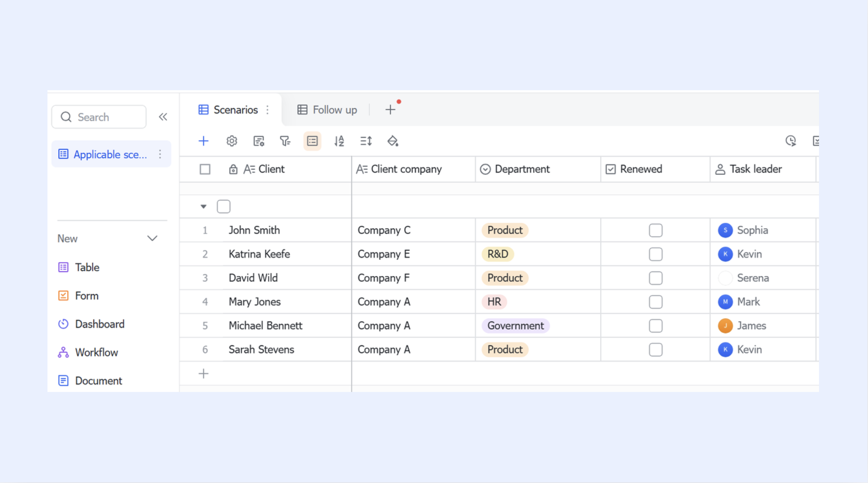Tick the group selection checkbox
The height and width of the screenshot is (483, 868).
click(224, 207)
